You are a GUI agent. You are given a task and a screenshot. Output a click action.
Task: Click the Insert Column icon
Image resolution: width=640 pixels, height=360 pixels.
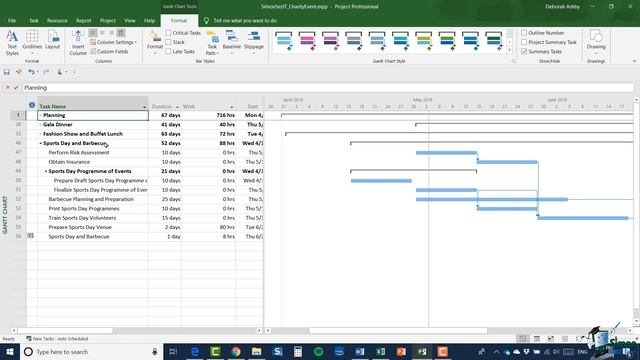78,42
